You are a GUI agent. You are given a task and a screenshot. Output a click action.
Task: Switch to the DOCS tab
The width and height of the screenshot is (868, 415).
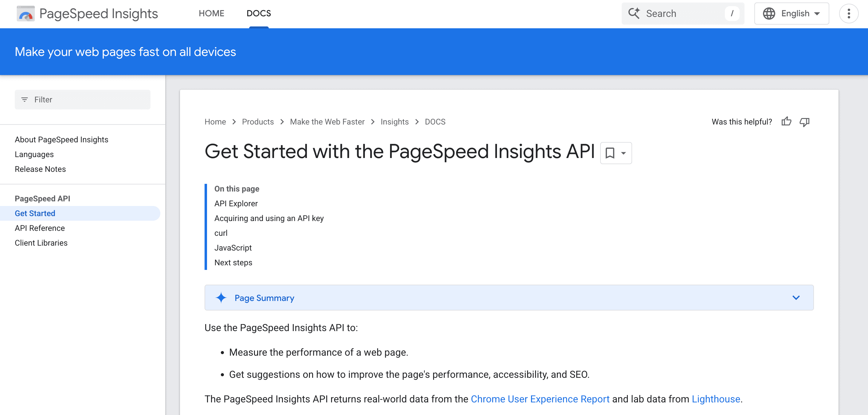[258, 14]
